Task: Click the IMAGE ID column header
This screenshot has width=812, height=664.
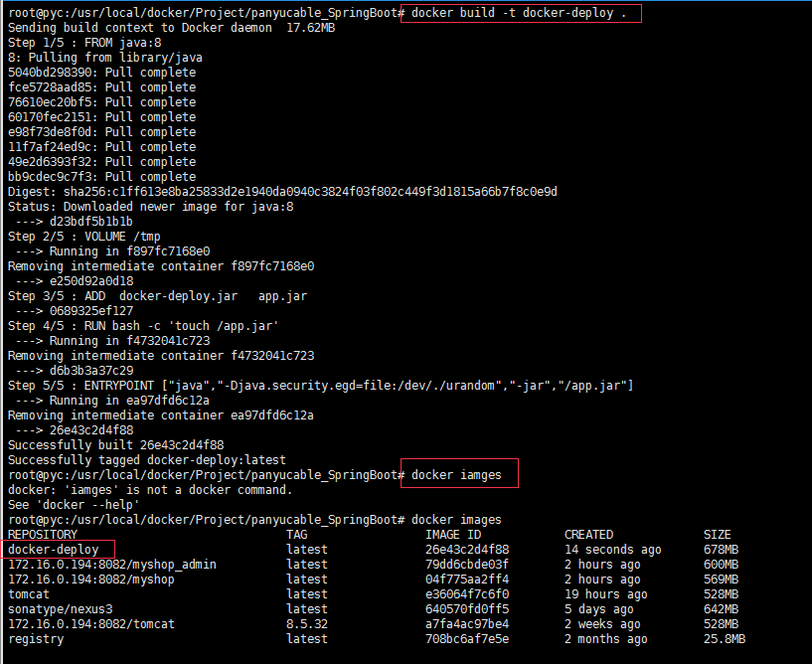Action: click(x=453, y=535)
